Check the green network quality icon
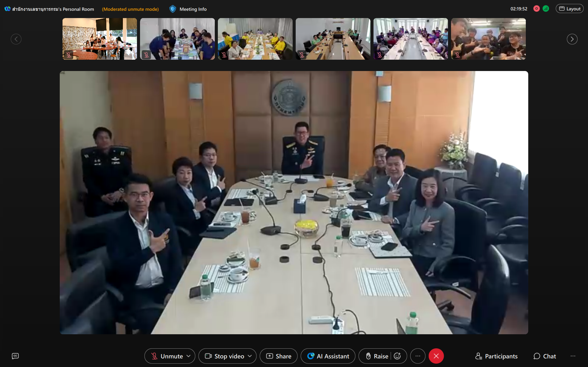The height and width of the screenshot is (367, 588). pos(546,9)
